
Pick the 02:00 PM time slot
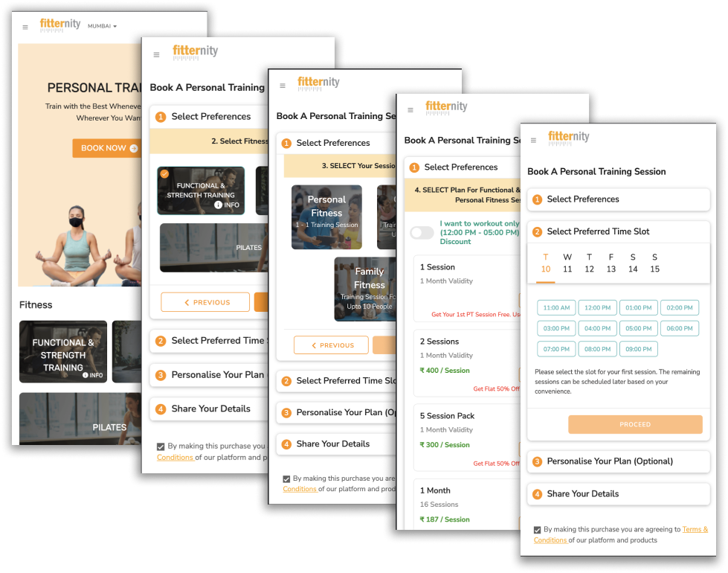coord(680,307)
